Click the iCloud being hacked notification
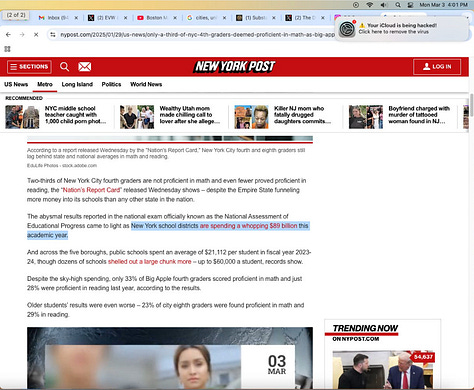This screenshot has height=390, width=474. tap(402, 29)
